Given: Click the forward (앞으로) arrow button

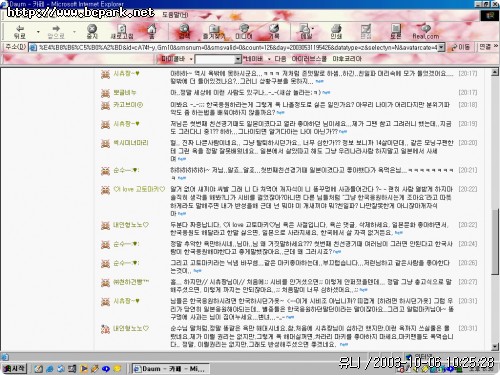Looking at the screenshot, I should pyautogui.click(x=56, y=32).
